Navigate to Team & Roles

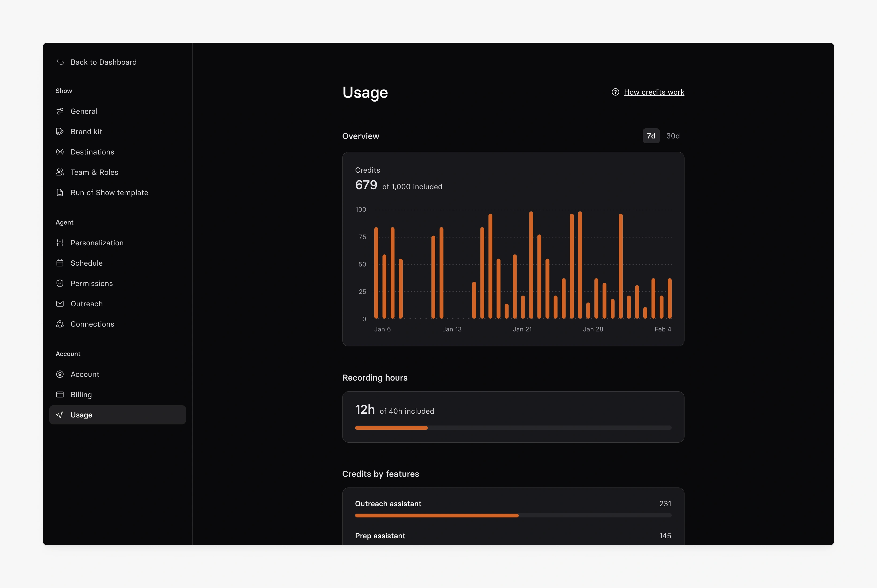click(x=117, y=172)
